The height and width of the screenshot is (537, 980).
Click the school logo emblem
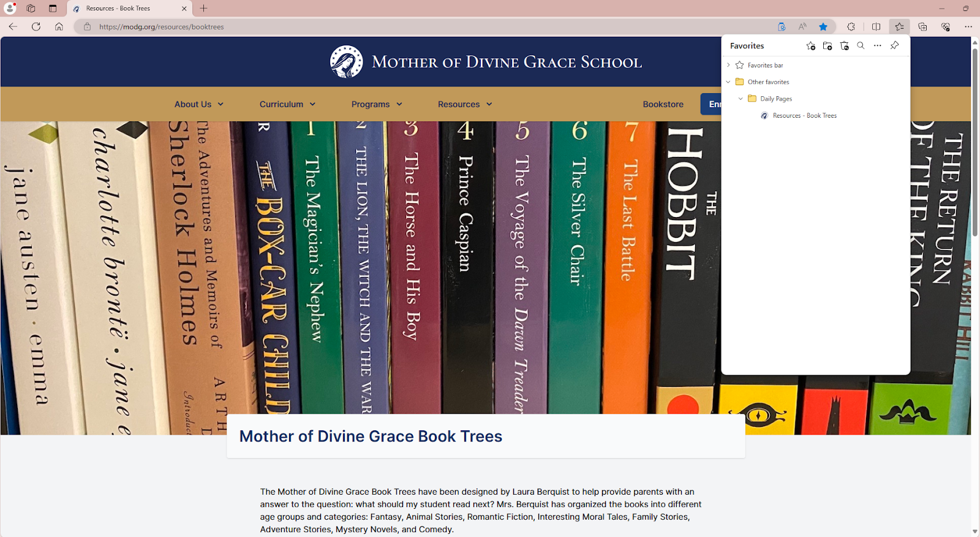tap(346, 61)
